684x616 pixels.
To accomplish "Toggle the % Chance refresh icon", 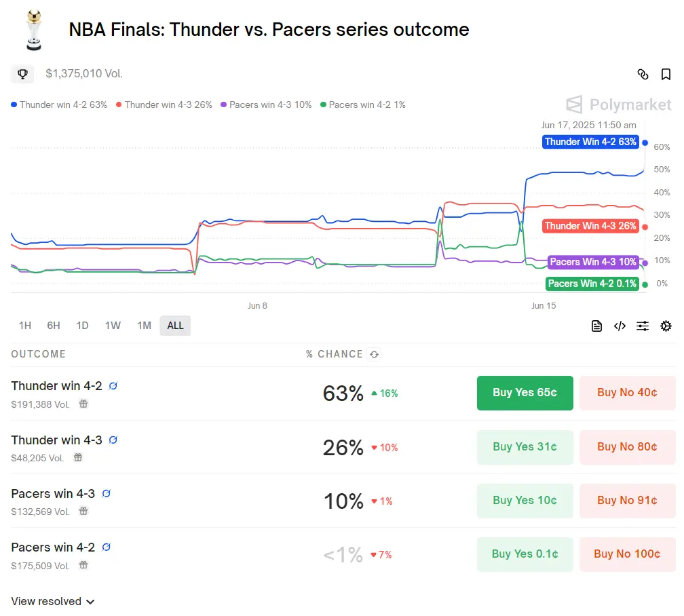I will (x=373, y=354).
